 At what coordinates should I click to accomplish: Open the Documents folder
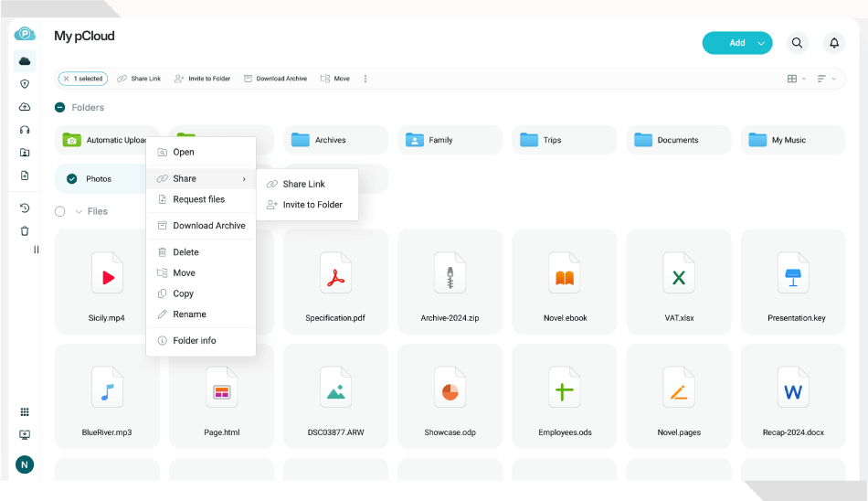click(x=679, y=140)
